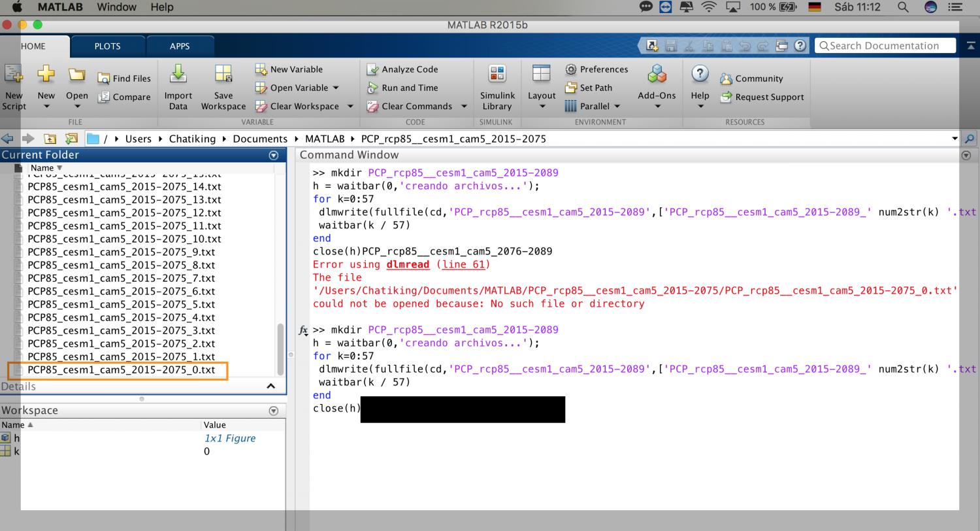Switch to the PLOTS tab

click(107, 46)
